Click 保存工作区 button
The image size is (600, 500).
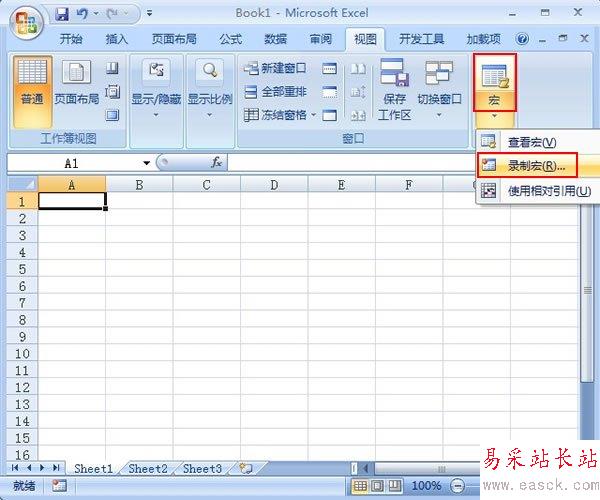pos(394,90)
